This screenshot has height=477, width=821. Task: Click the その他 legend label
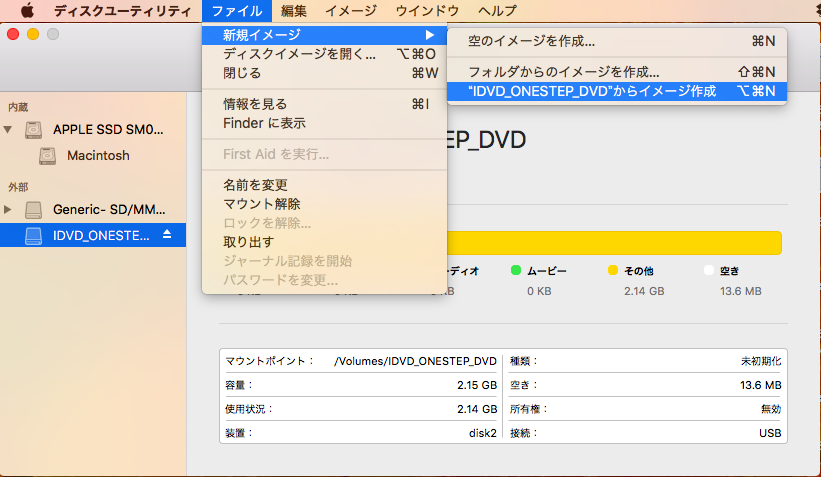coord(639,271)
